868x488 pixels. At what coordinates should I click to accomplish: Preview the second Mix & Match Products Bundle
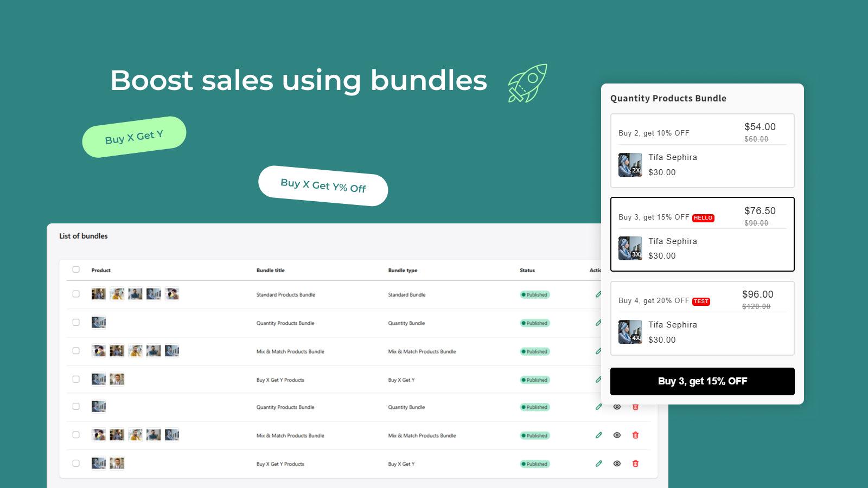(x=617, y=435)
